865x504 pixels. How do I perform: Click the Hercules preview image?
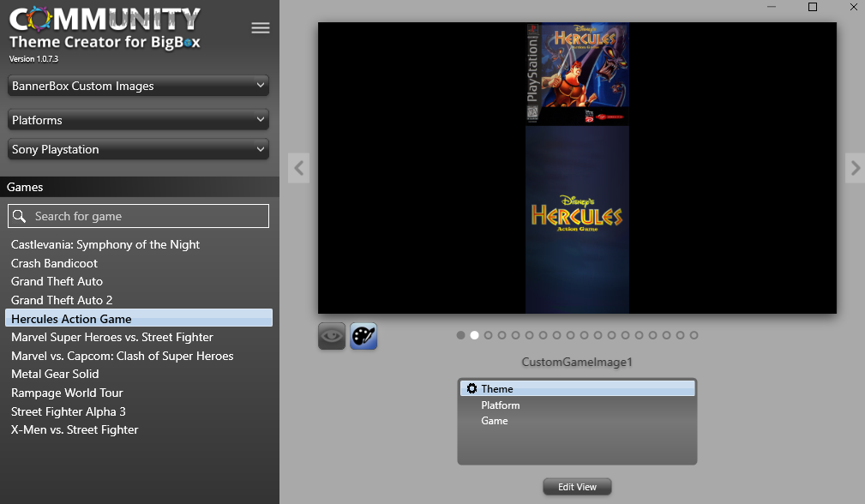(x=577, y=168)
